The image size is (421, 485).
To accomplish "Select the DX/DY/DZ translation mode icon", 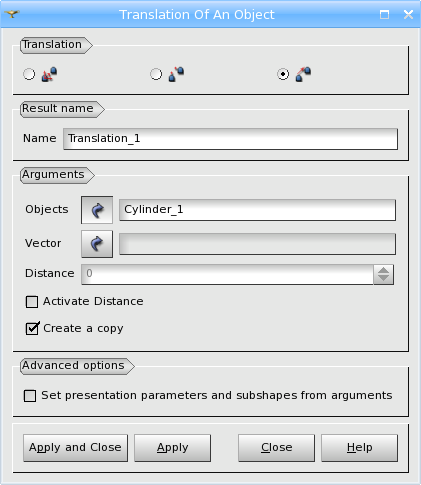I will (49, 74).
